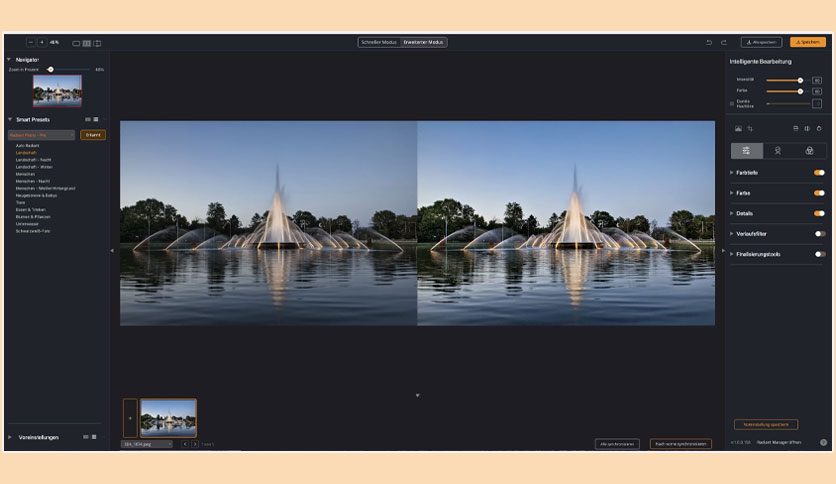The image size is (836, 484).
Task: Open the help question mark icon
Action: [x=823, y=442]
